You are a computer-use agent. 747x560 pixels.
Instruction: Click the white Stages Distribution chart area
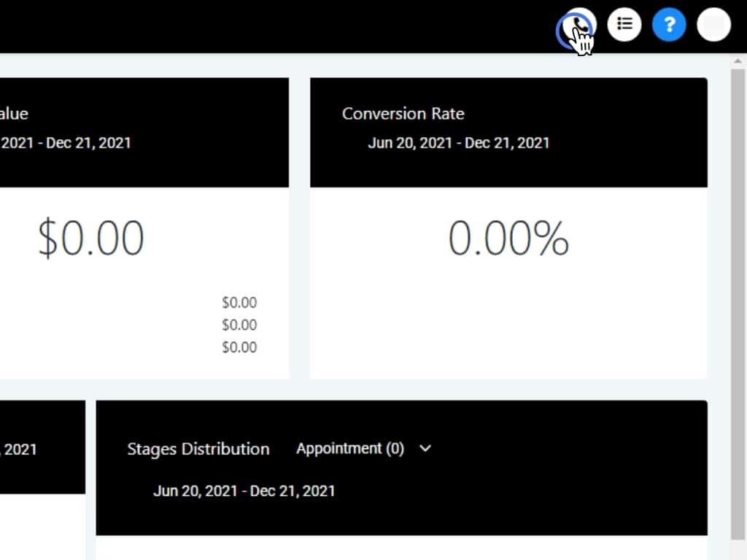401,547
